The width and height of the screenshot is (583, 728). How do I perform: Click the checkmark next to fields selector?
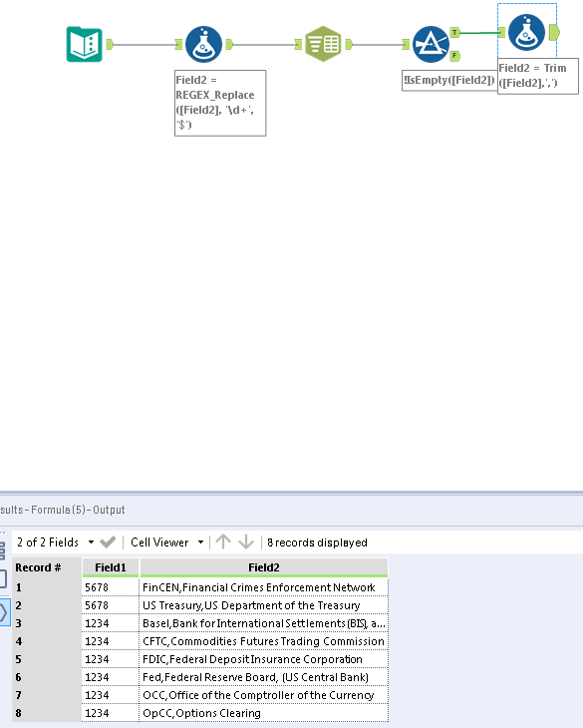click(108, 542)
